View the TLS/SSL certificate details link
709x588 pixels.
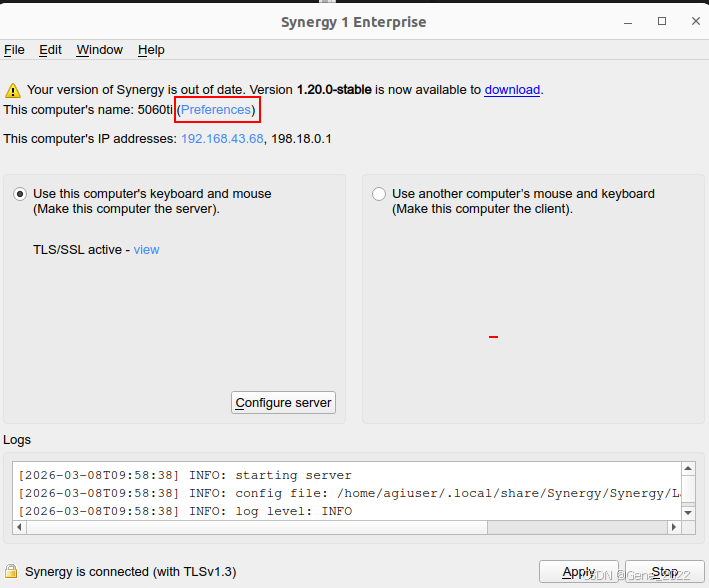coord(147,250)
